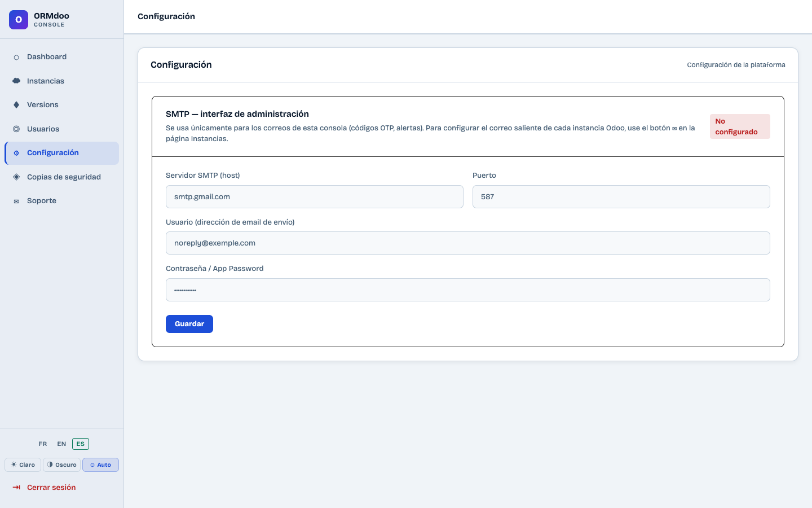Switch language to EN
Viewport: 812px width, 508px height.
[61, 444]
